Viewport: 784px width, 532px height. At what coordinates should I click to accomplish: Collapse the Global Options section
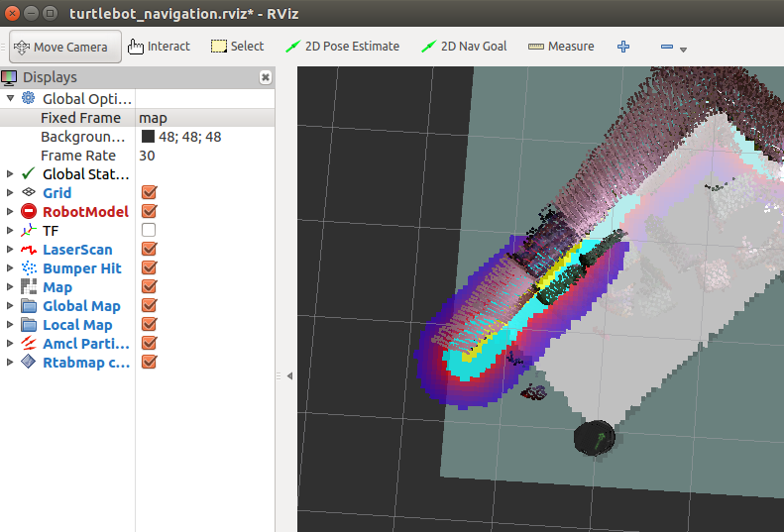click(10, 99)
